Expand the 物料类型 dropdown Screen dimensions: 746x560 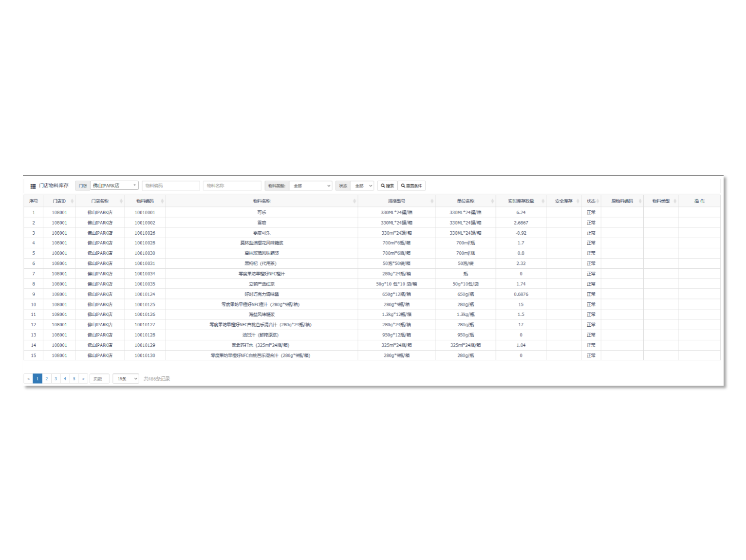coord(311,186)
